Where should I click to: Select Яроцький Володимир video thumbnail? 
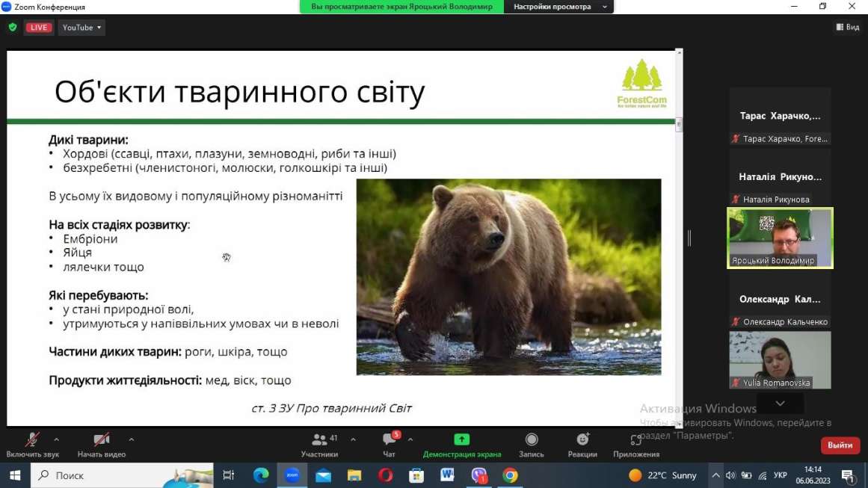tap(780, 238)
